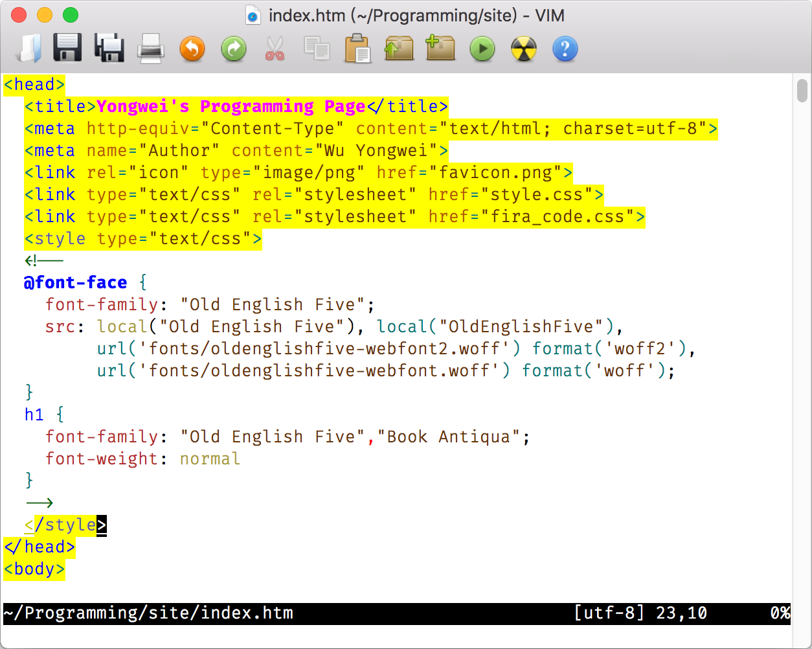The width and height of the screenshot is (812, 649).
Task: Paste from the clipboard
Action: [x=357, y=49]
